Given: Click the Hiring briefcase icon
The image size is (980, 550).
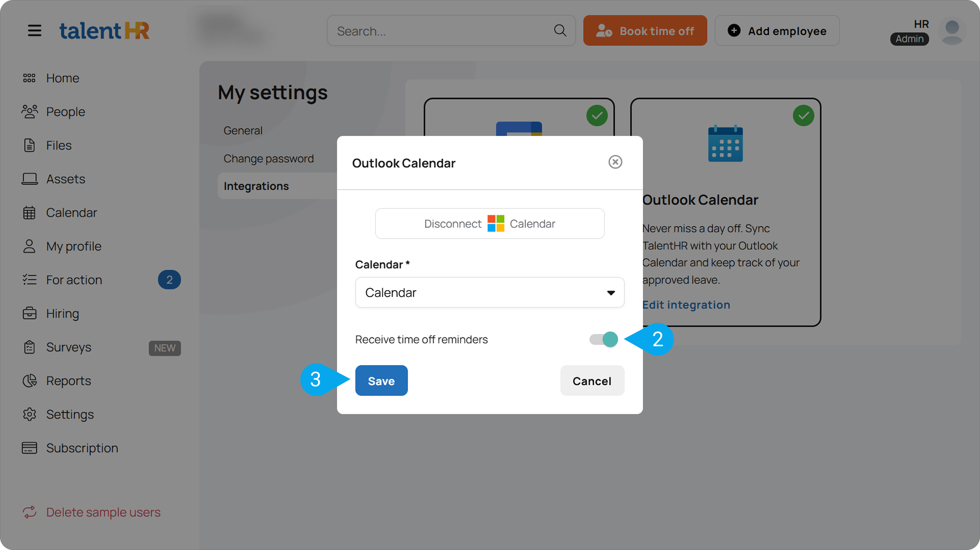Looking at the screenshot, I should click(29, 313).
